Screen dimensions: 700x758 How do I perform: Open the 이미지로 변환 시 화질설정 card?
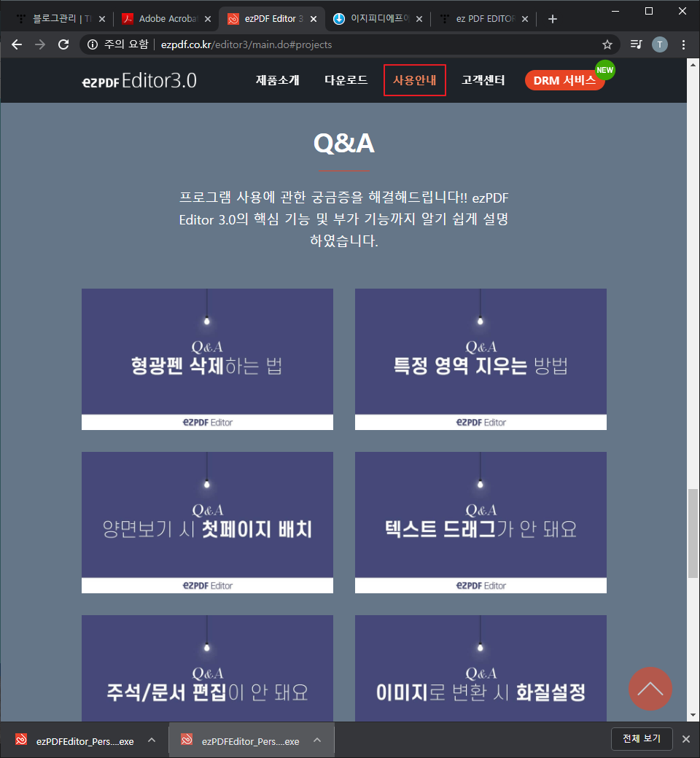(481, 668)
